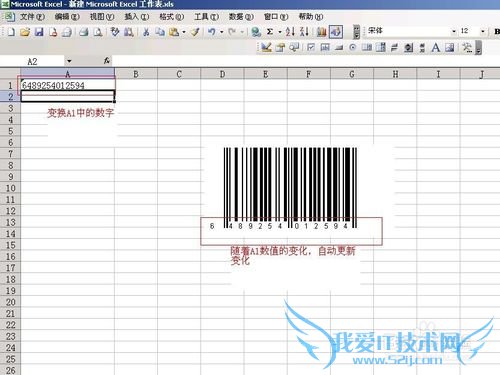The width and height of the screenshot is (500, 375).
Task: Open the Undo history dropdown arrow
Action: [221, 32]
